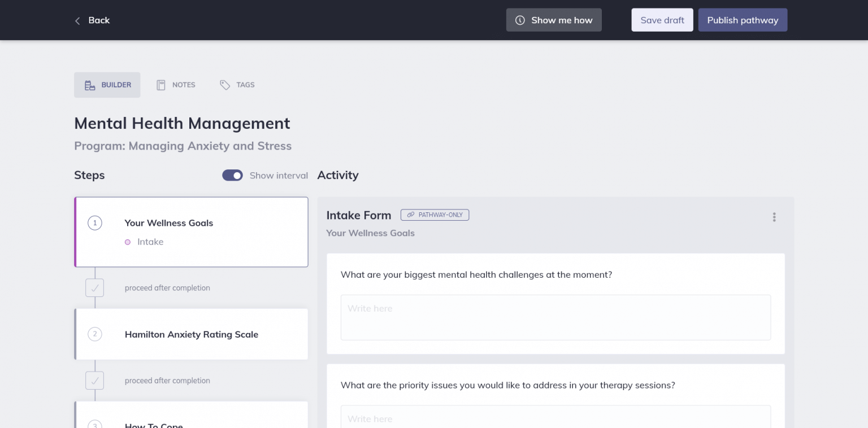Click the Write here answer field

pyautogui.click(x=555, y=317)
